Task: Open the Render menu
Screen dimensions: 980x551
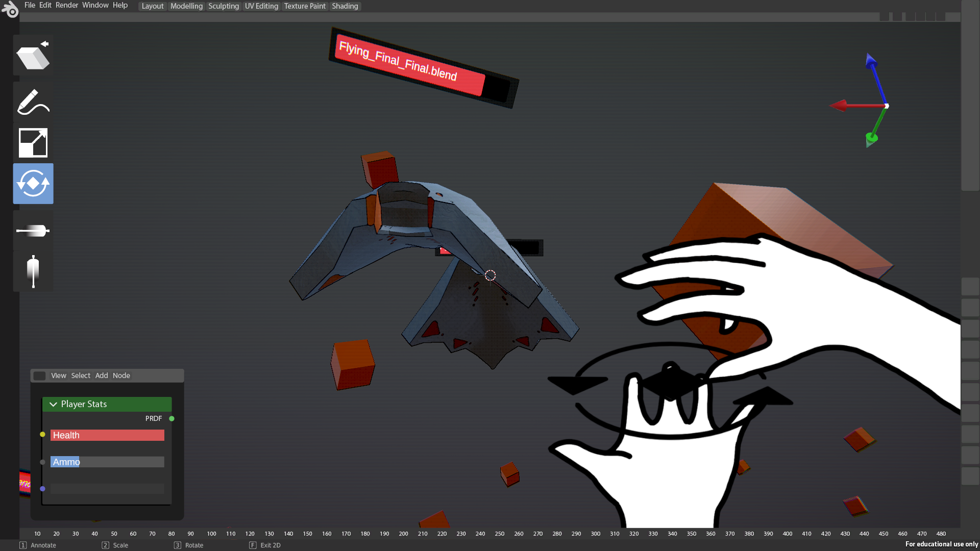Action: coord(67,5)
